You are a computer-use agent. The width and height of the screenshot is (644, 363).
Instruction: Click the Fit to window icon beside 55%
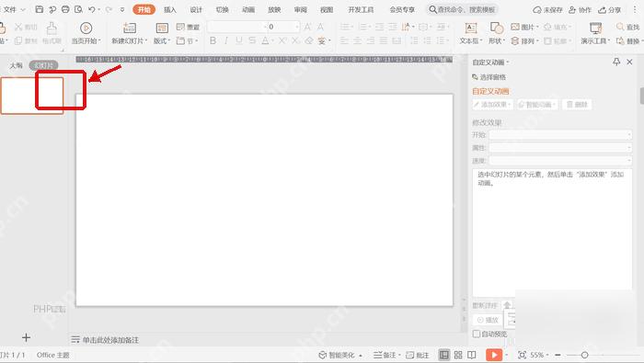[522, 355]
